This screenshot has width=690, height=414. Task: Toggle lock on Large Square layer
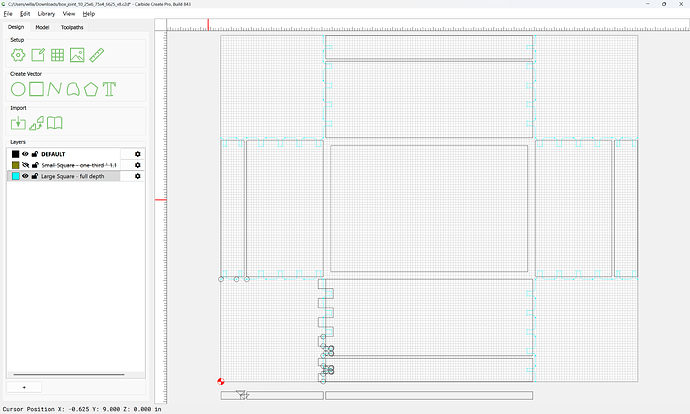tap(35, 176)
